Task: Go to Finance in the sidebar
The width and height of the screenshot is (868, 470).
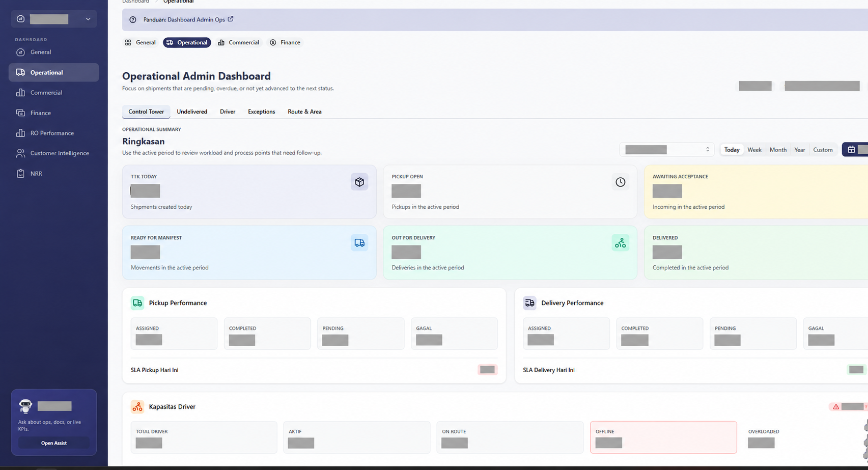Action: coord(53,113)
